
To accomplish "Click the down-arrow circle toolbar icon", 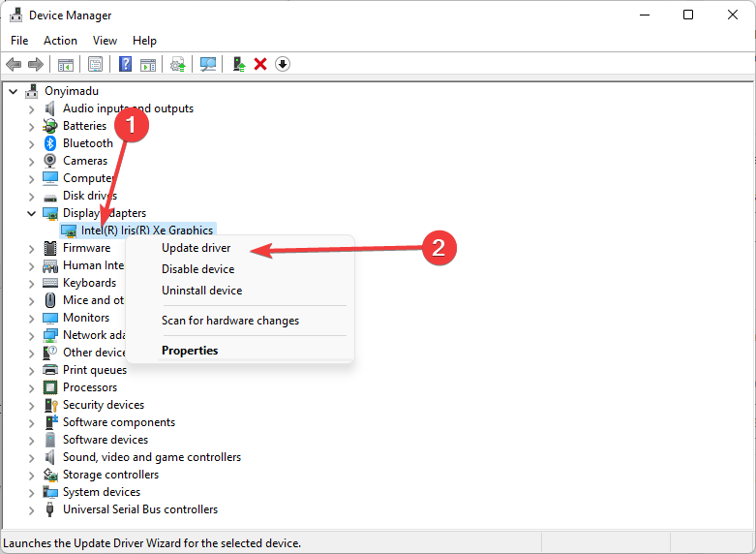I will click(x=283, y=64).
